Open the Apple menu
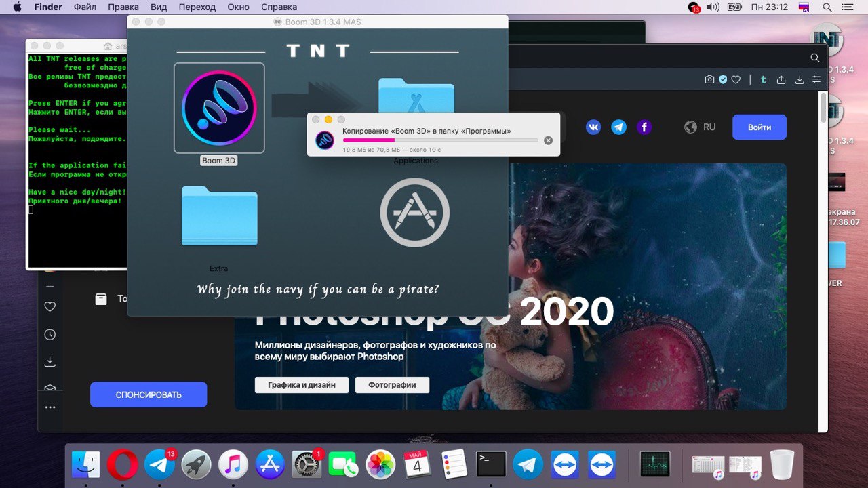The image size is (868, 488). 16,7
